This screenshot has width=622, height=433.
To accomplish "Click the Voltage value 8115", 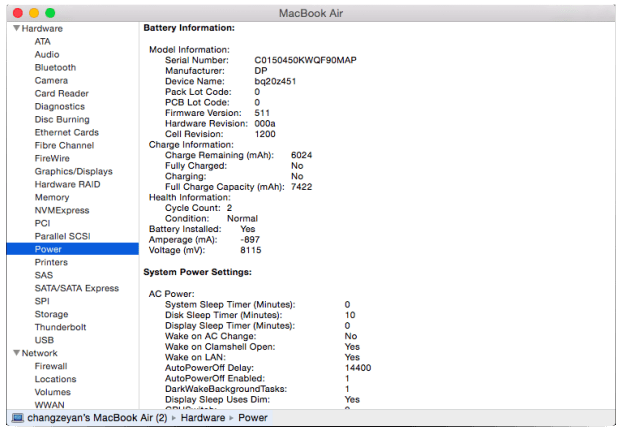I will (251, 250).
